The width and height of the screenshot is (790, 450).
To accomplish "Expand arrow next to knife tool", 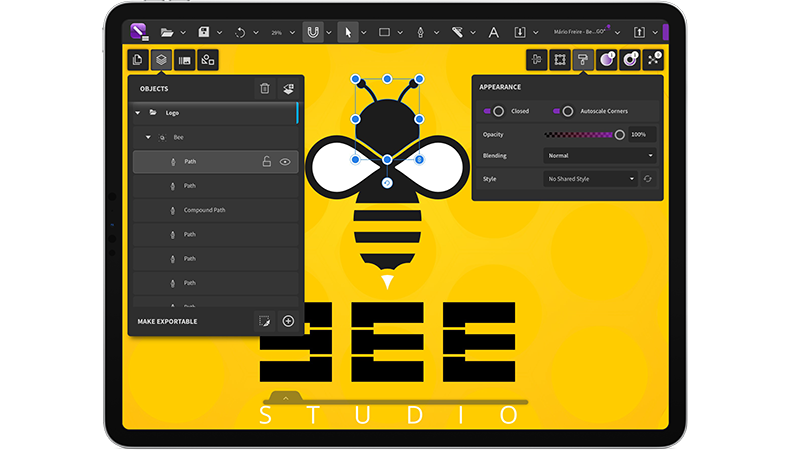I will [473, 33].
